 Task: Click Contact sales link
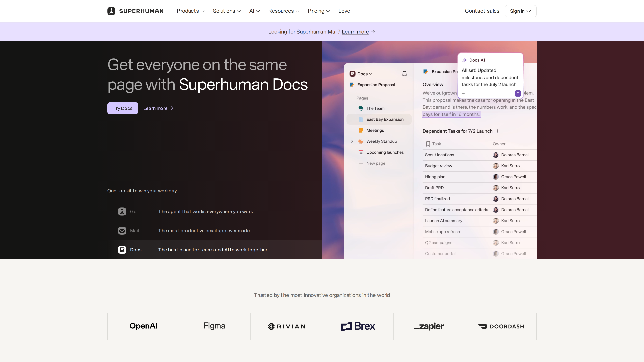pyautogui.click(x=482, y=11)
